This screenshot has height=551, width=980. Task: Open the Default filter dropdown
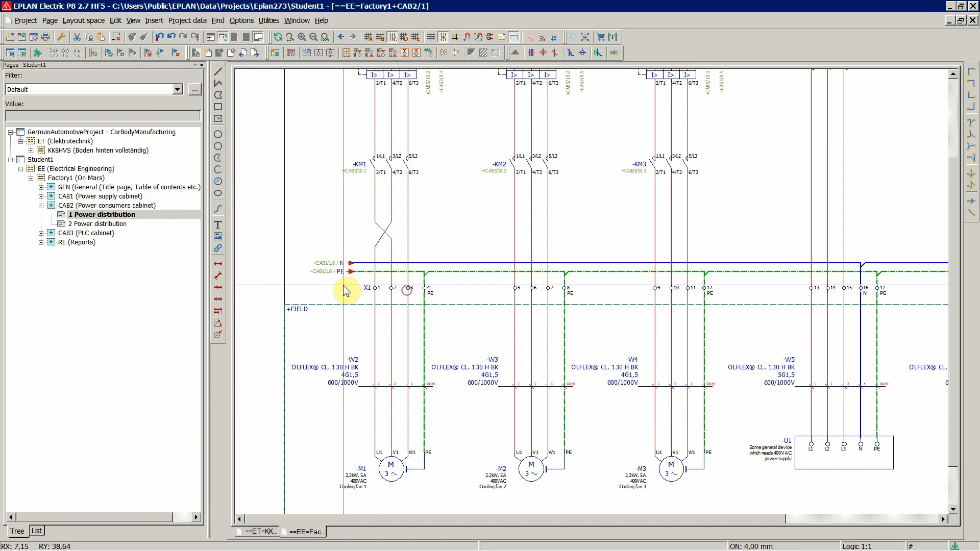pyautogui.click(x=177, y=89)
